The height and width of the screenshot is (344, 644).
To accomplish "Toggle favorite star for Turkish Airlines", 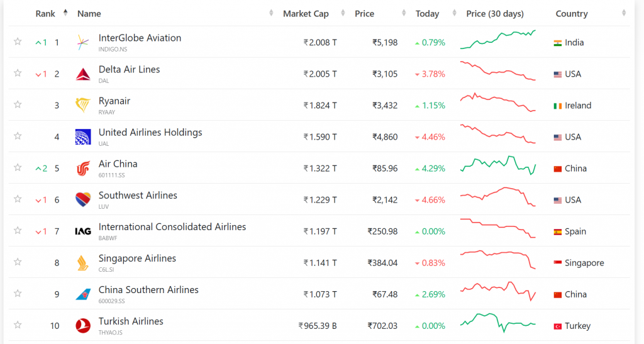I will point(18,325).
